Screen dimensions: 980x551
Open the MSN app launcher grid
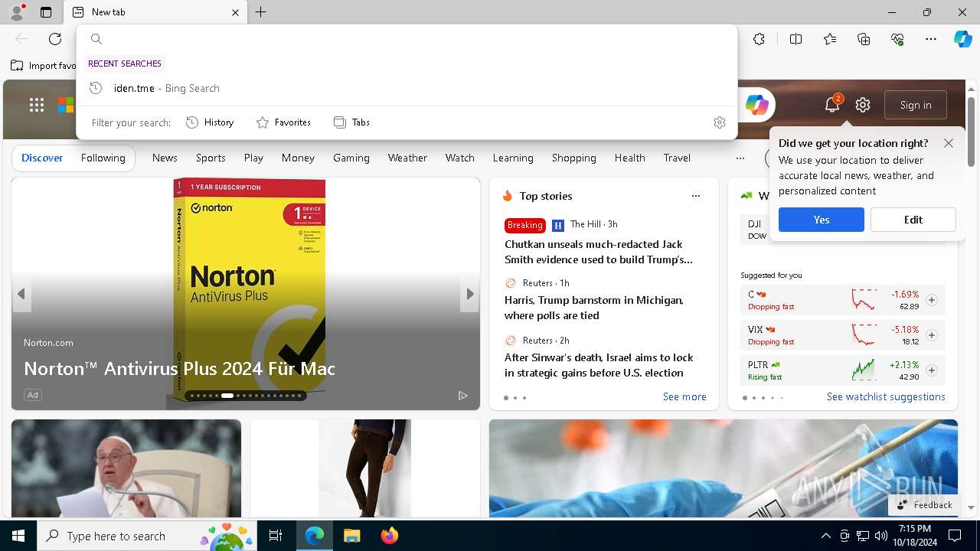[x=37, y=106]
